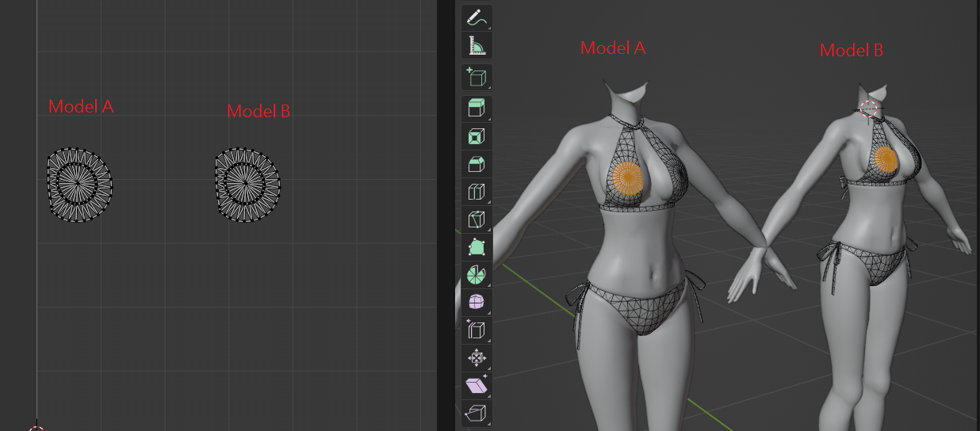Select the Shrink/Fatten tool
980x431 pixels.
pos(477,358)
